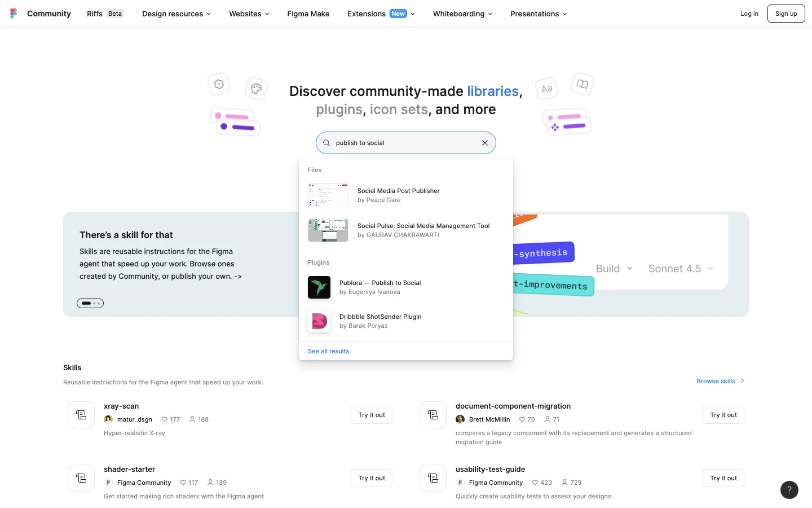This screenshot has height=508, width=812.
Task: Open the shader-starter skill title
Action: (x=129, y=469)
